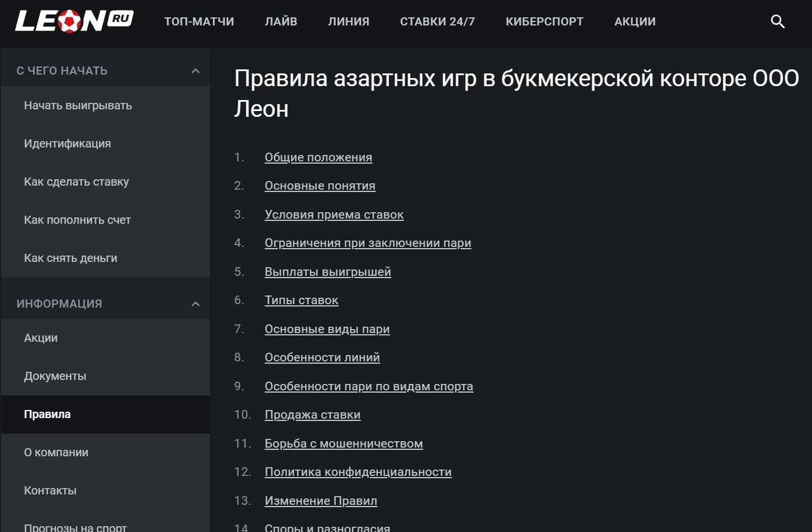This screenshot has width=812, height=532.
Task: Open 'Как сделать ставку' sidebar page
Action: [x=105, y=182]
